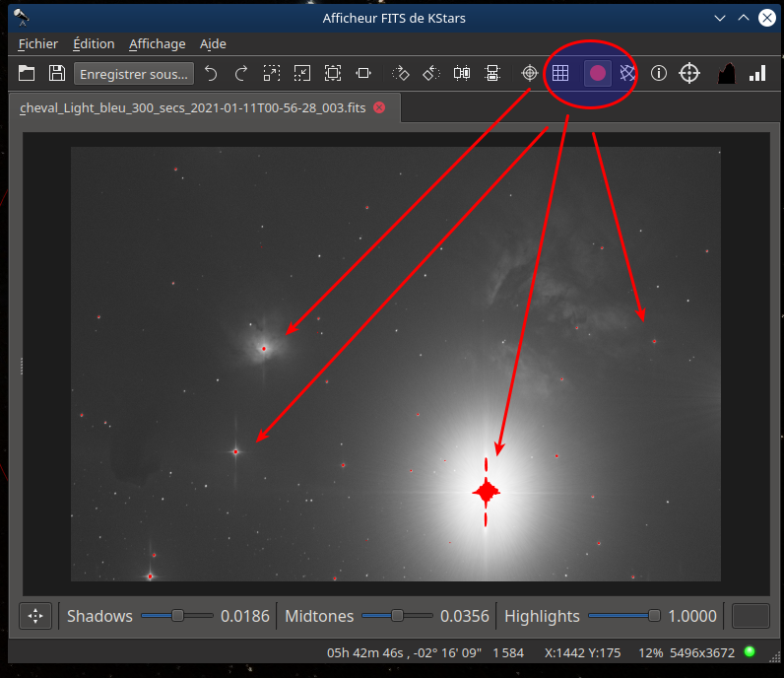Close the cheval_Light_bleu fits tab
Image resolution: width=784 pixels, height=678 pixels.
click(x=379, y=107)
